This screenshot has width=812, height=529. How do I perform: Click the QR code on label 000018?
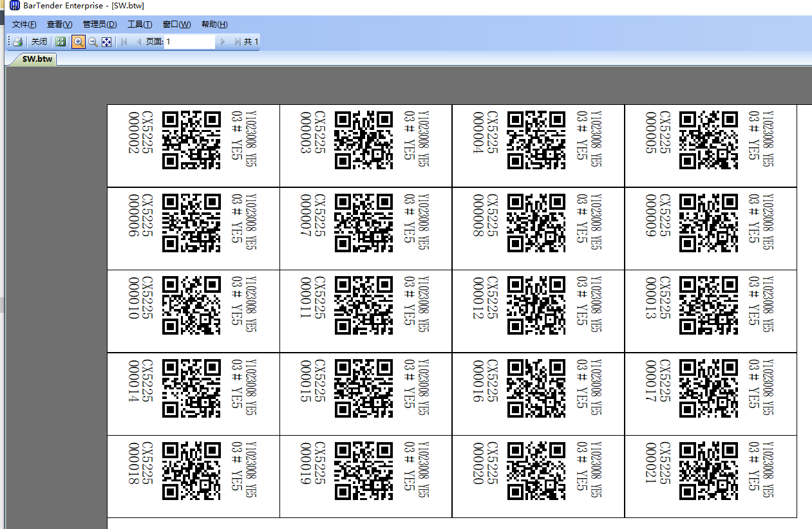tap(191, 470)
